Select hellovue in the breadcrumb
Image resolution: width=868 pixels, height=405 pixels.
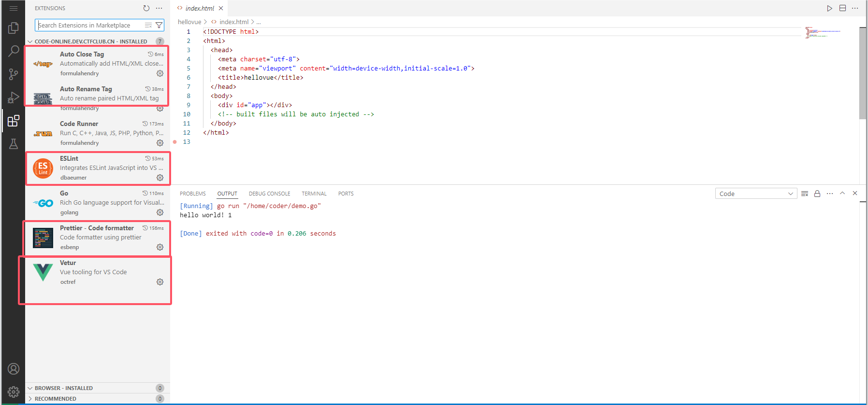tap(189, 22)
